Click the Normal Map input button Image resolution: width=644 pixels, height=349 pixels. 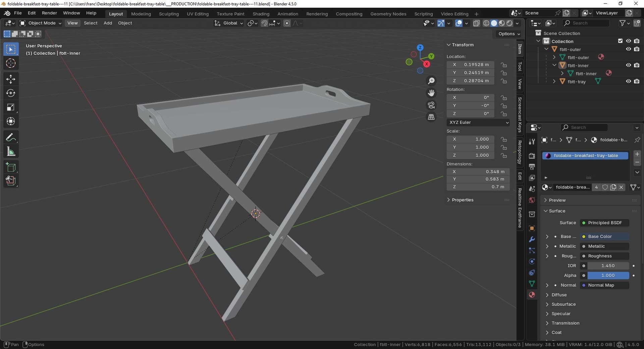pyautogui.click(x=604, y=285)
